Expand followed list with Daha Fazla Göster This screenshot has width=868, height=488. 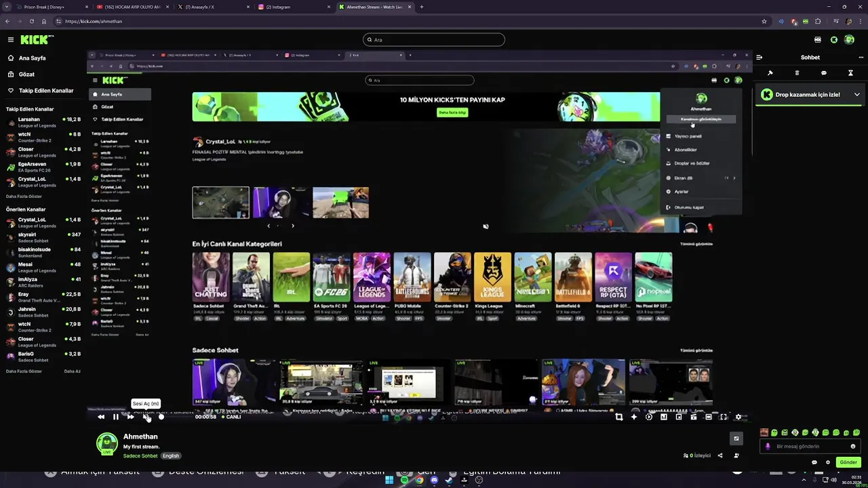pyautogui.click(x=24, y=197)
